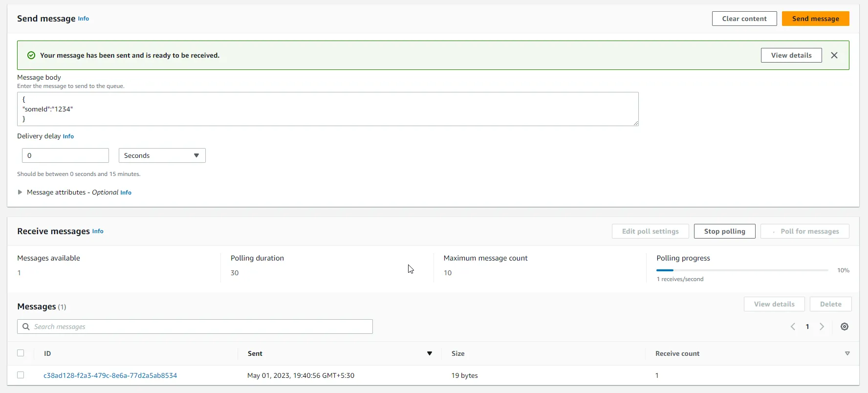Click the Receive count column sort arrow
This screenshot has height=393, width=868.
click(847, 353)
